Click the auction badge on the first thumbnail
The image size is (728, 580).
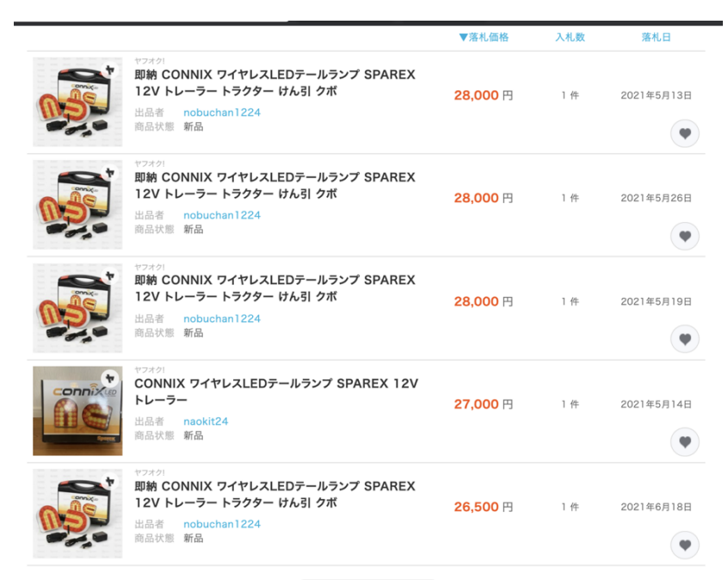click(109, 70)
